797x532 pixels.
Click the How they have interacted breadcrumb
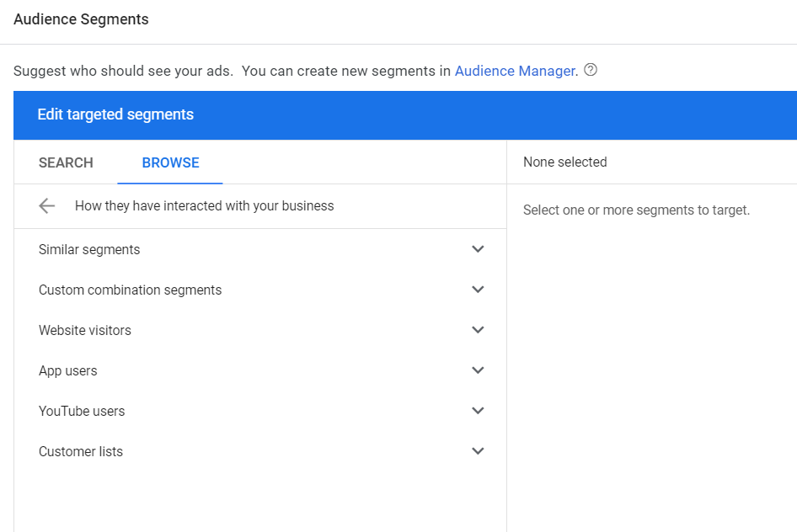(x=203, y=205)
